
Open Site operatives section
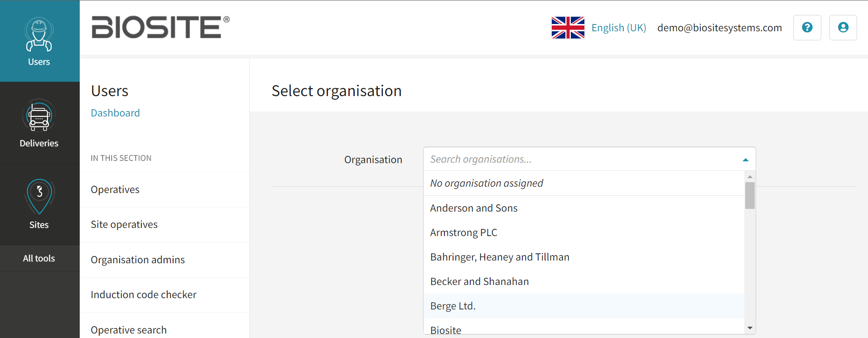pyautogui.click(x=164, y=225)
